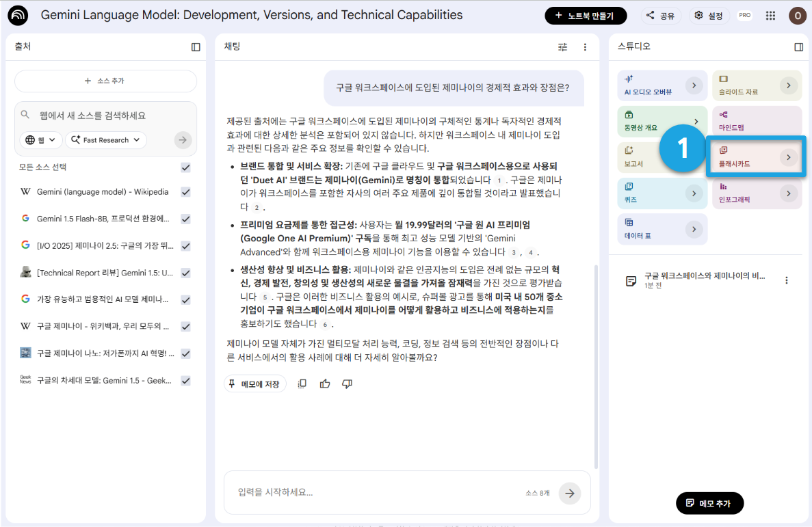Open chat configuration sliders icon
The width and height of the screenshot is (812, 527).
pos(562,47)
